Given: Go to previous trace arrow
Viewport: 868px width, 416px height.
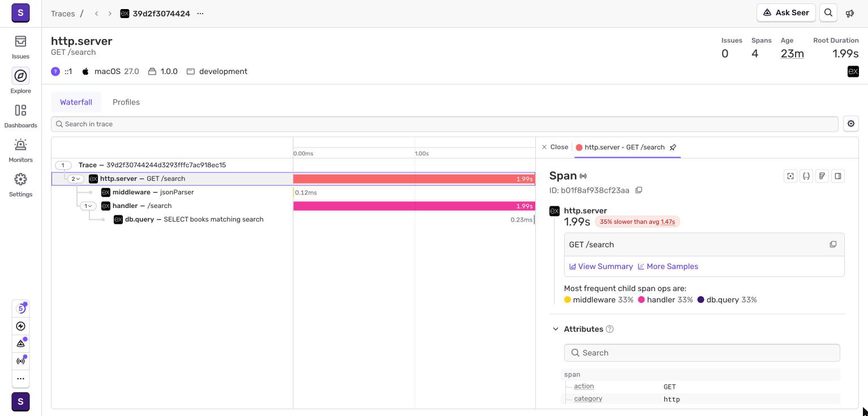Looking at the screenshot, I should pyautogui.click(x=97, y=14).
